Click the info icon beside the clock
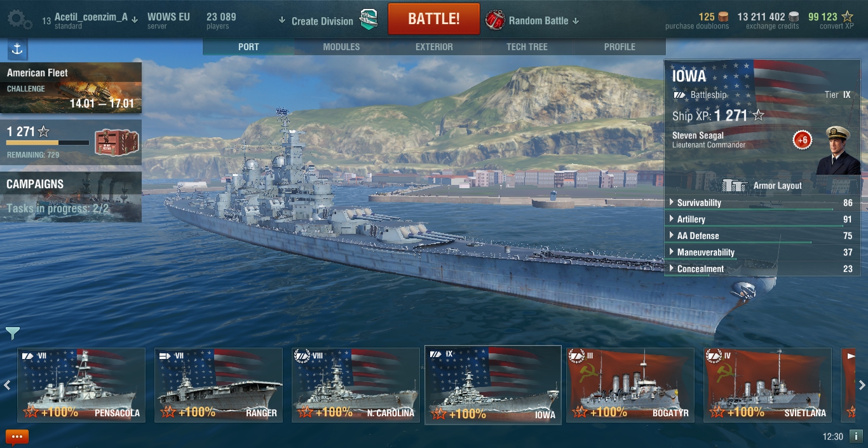Viewport: 868px width, 448px height. [856, 437]
